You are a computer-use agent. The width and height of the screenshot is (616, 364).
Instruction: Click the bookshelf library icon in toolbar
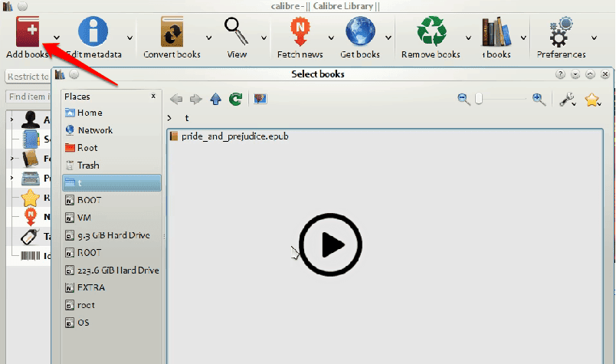496,31
